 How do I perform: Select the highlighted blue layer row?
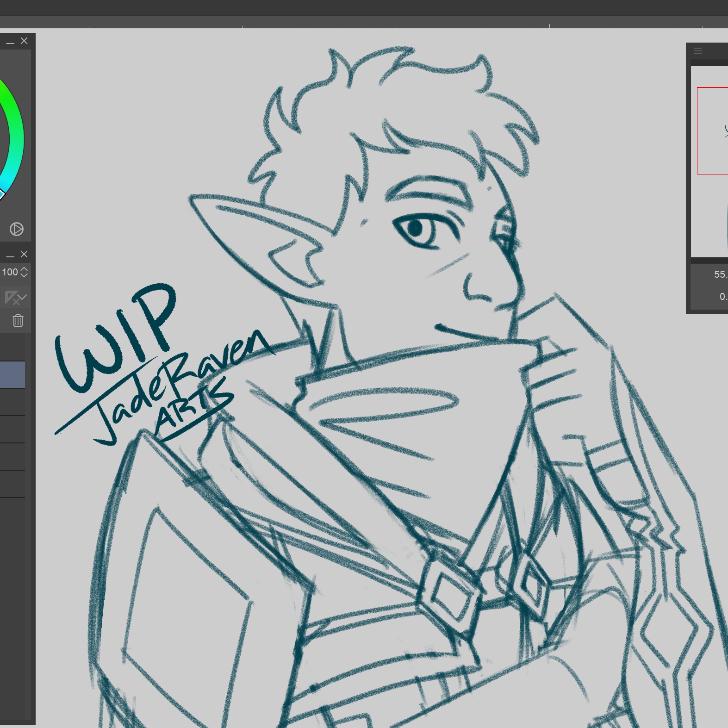pos(12,374)
